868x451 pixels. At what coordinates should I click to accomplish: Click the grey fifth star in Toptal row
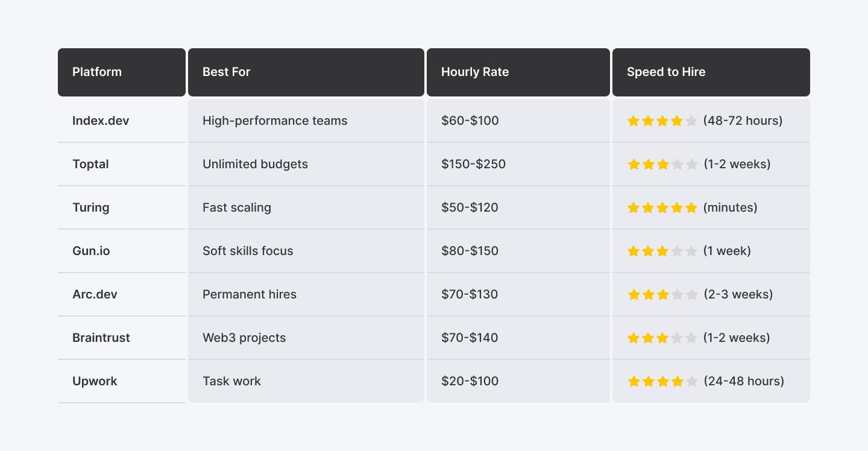pos(691,165)
